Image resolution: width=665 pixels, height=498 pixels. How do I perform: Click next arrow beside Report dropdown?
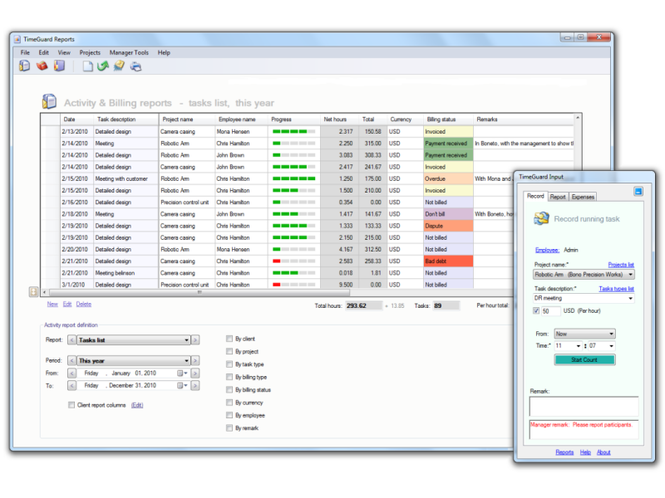195,340
